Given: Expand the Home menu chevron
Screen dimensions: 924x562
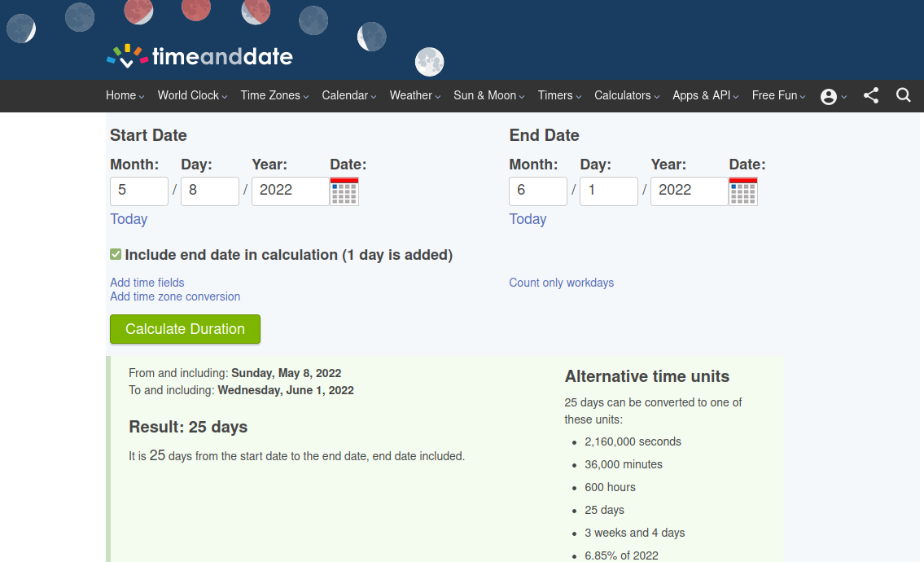Looking at the screenshot, I should (x=142, y=97).
